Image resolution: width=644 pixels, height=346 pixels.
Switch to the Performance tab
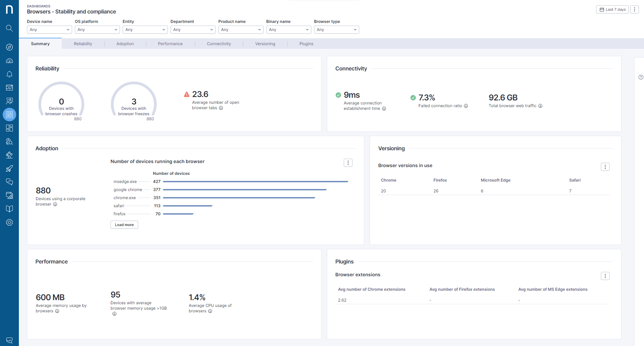170,44
